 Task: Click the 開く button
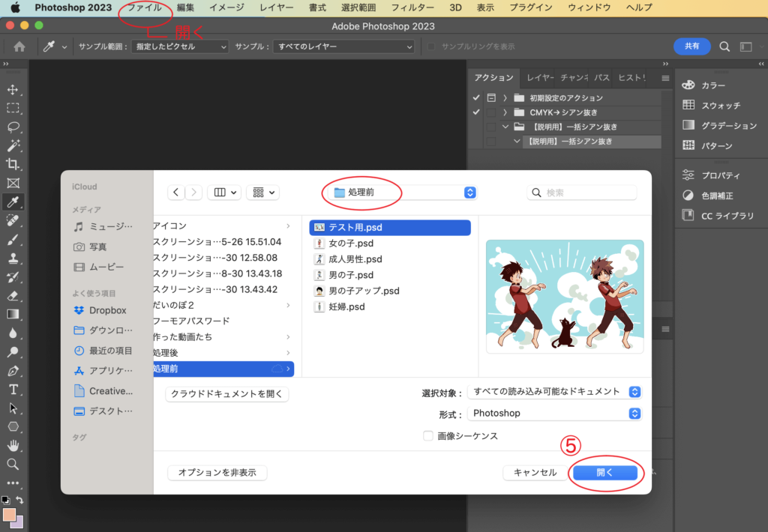pos(605,472)
